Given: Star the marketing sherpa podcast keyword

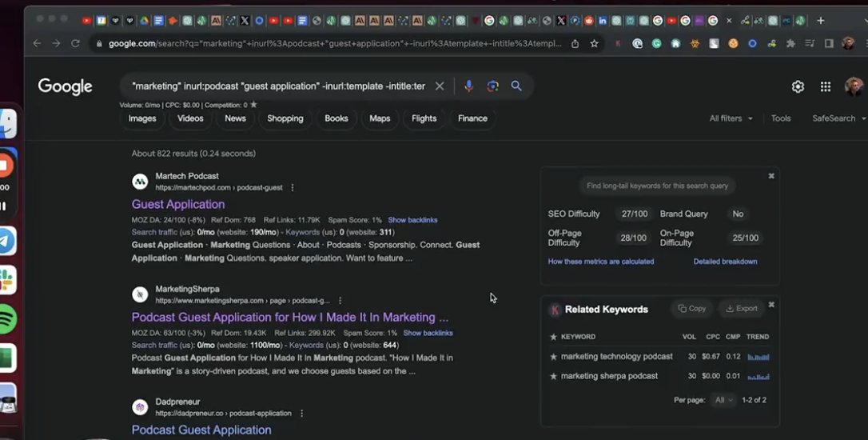Looking at the screenshot, I should pos(553,376).
